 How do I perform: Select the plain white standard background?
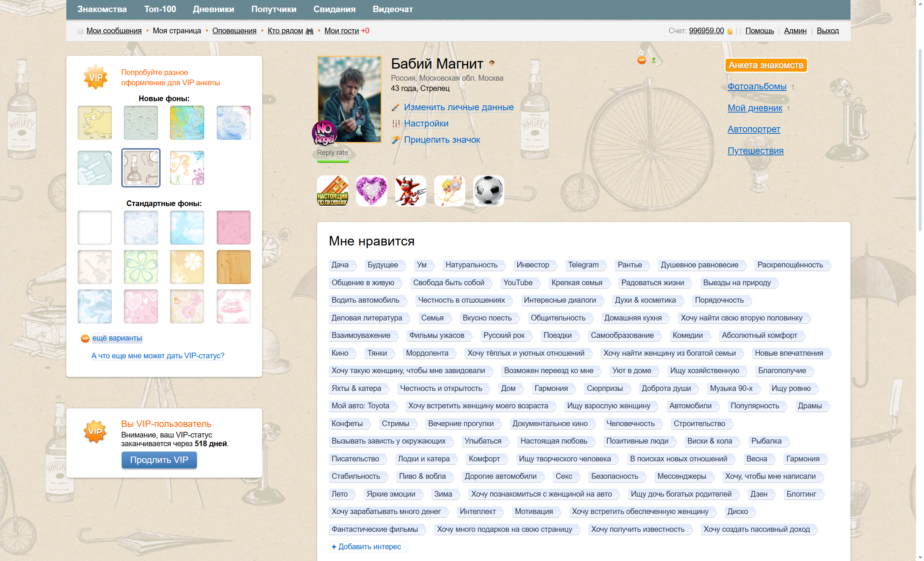click(x=95, y=228)
